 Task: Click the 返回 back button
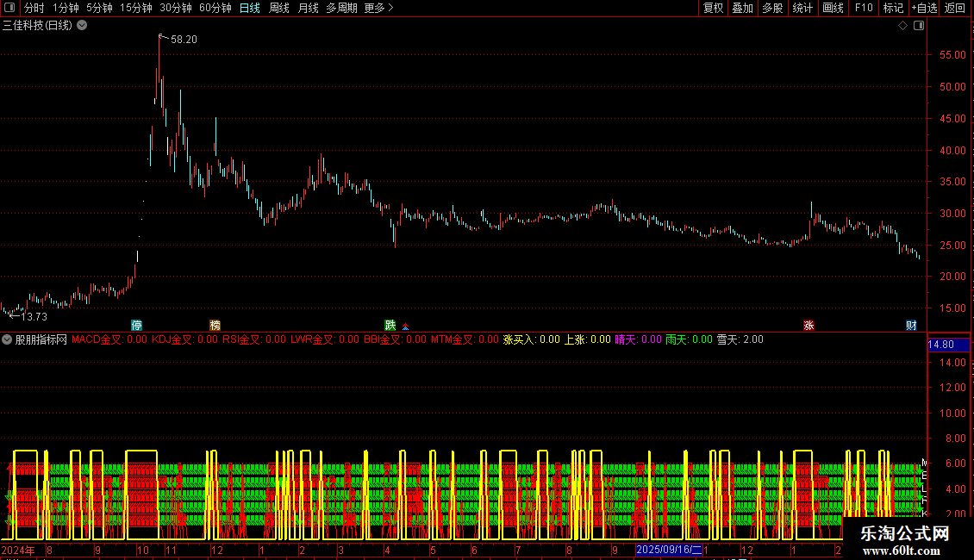click(955, 8)
